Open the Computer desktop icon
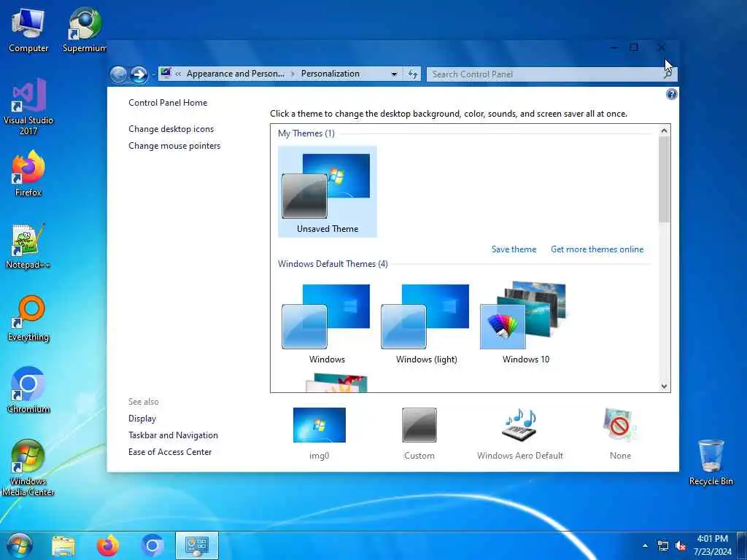The image size is (747, 560). pos(28,31)
